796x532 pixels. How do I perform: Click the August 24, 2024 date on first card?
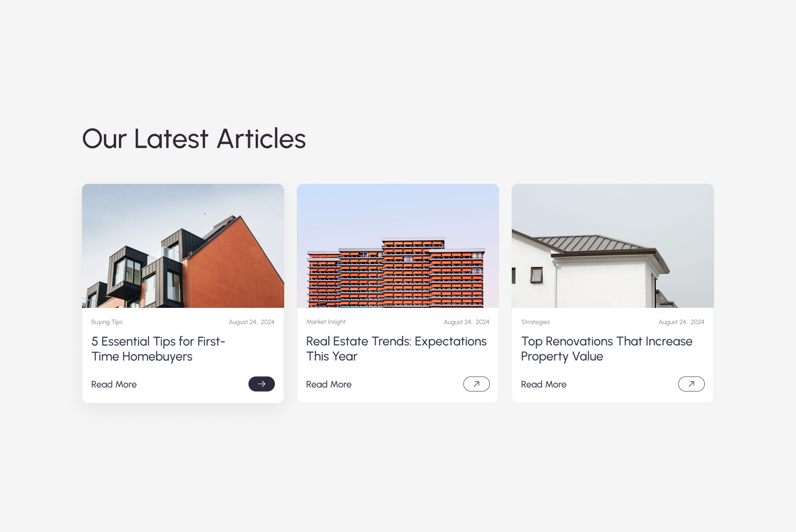(x=251, y=322)
